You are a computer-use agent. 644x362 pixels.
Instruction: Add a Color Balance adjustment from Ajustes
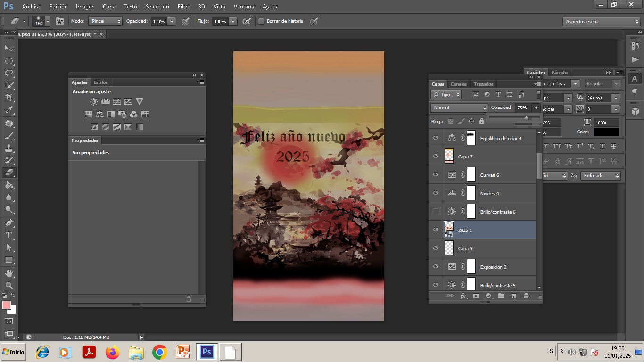99,114
